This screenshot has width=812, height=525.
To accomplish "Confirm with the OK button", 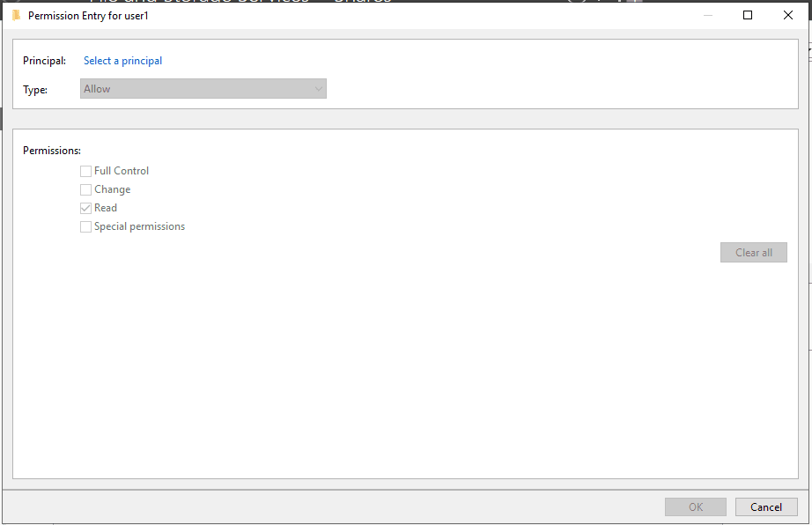I will [696, 507].
